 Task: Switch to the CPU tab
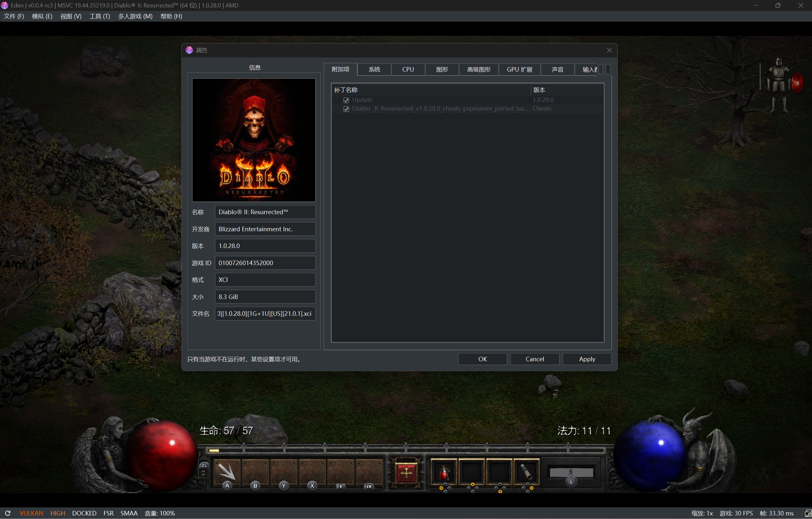pyautogui.click(x=408, y=69)
